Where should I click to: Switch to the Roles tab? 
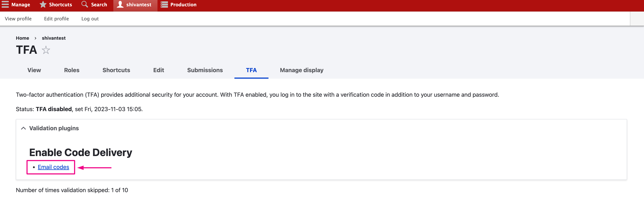point(72,70)
